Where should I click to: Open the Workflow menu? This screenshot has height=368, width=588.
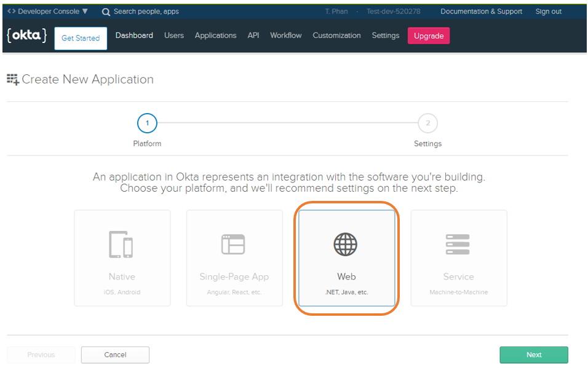click(x=286, y=35)
